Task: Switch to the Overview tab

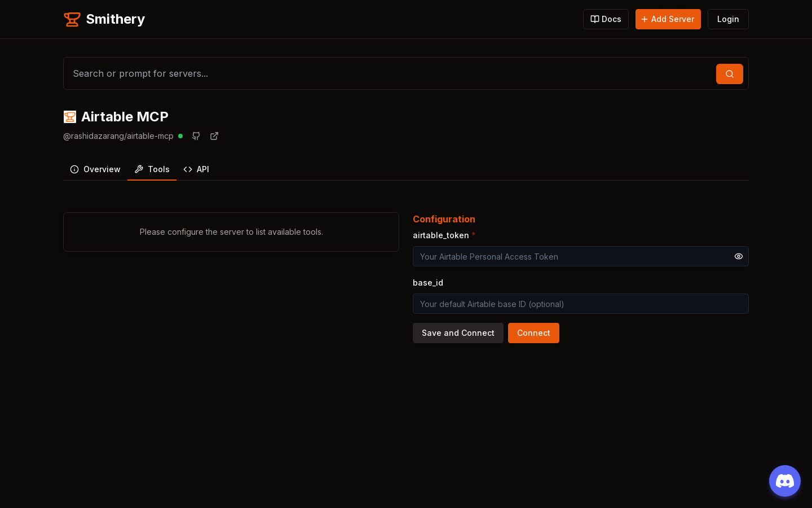Action: point(95,169)
